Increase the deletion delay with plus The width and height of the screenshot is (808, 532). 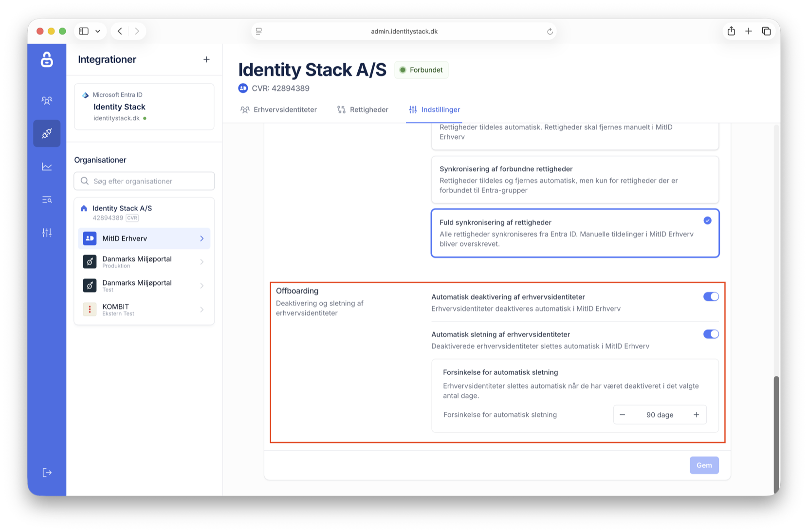(696, 415)
